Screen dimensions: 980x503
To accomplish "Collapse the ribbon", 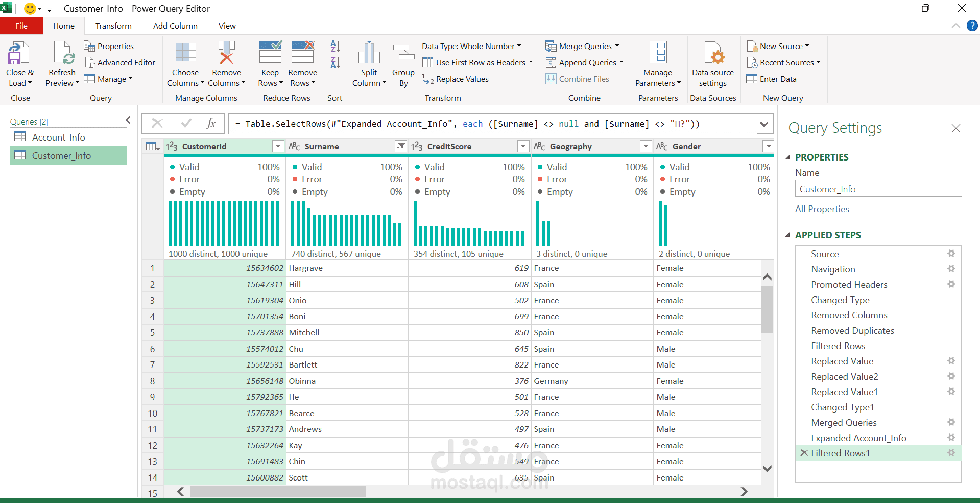I will coord(956,26).
